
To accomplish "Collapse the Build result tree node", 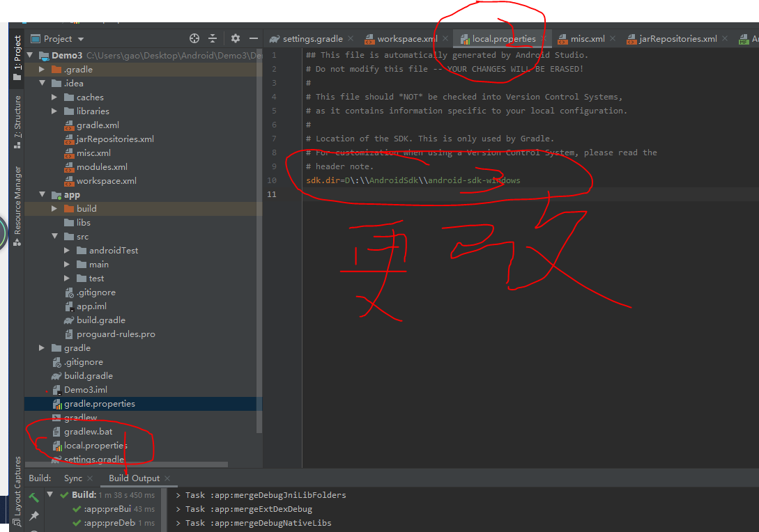I will point(50,495).
